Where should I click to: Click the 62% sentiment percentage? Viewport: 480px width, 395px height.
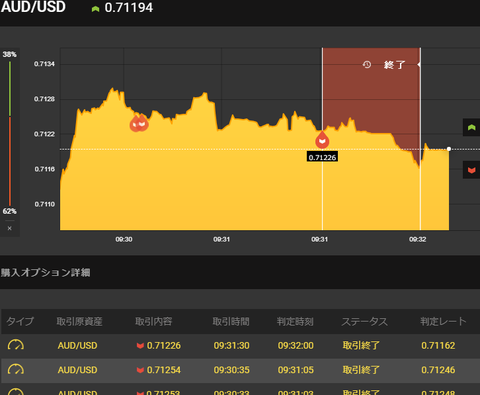9,211
